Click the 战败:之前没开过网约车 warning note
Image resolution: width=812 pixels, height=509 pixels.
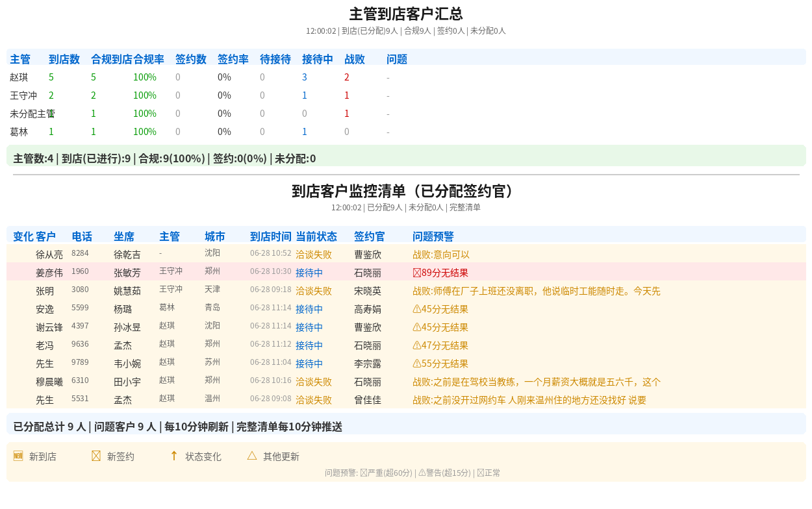[x=529, y=400]
